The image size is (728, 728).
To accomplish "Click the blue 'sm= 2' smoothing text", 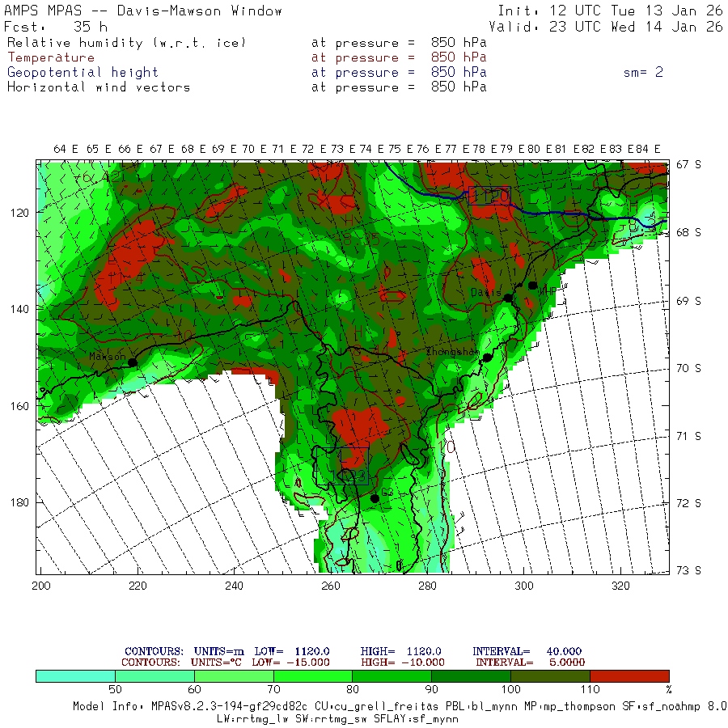I will click(643, 73).
